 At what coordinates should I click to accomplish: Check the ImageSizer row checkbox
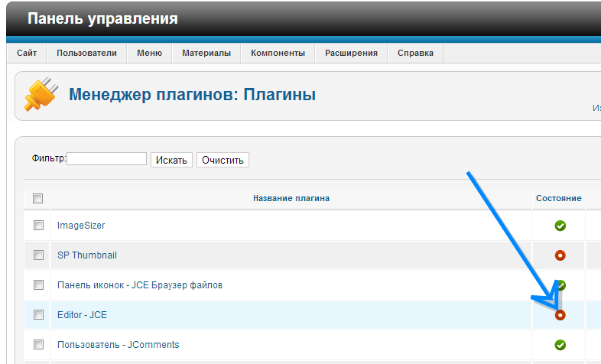coord(38,226)
